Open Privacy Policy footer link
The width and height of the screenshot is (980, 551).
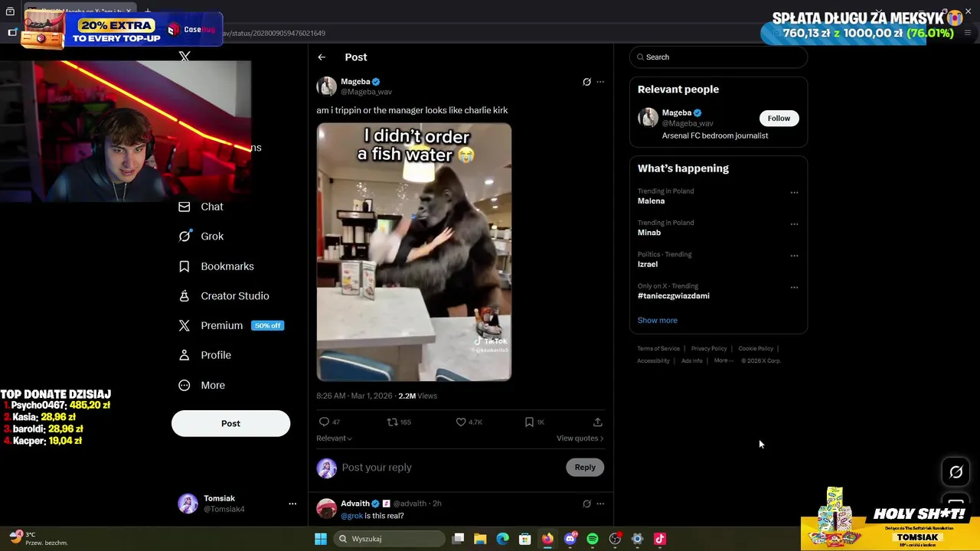[x=709, y=349]
